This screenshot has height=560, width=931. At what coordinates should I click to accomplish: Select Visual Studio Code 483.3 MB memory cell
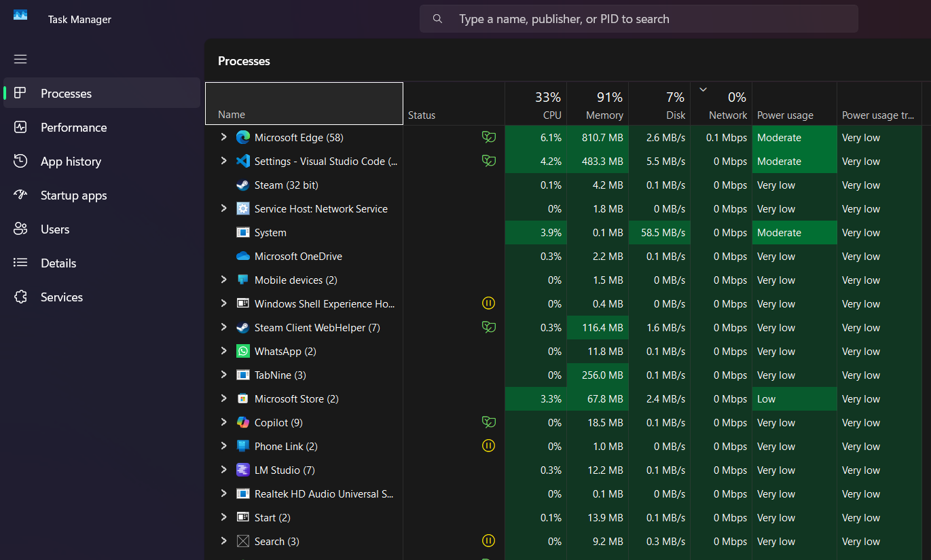(598, 162)
